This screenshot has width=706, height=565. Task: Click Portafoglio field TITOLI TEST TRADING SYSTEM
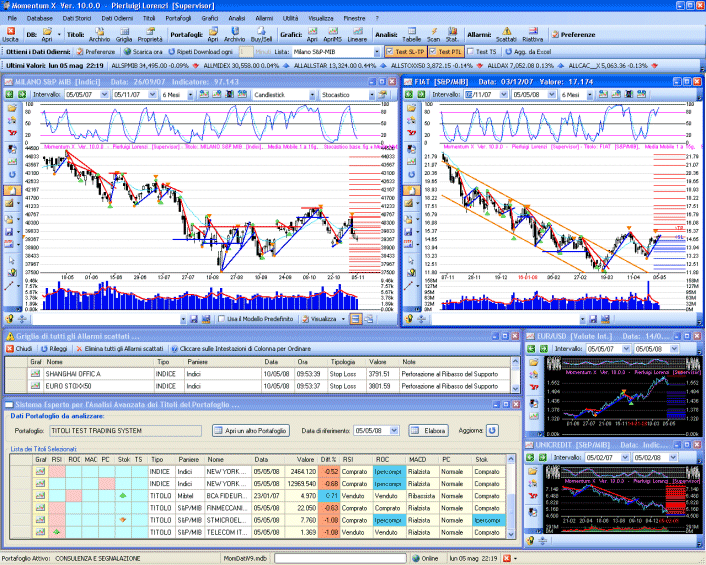pyautogui.click(x=125, y=431)
